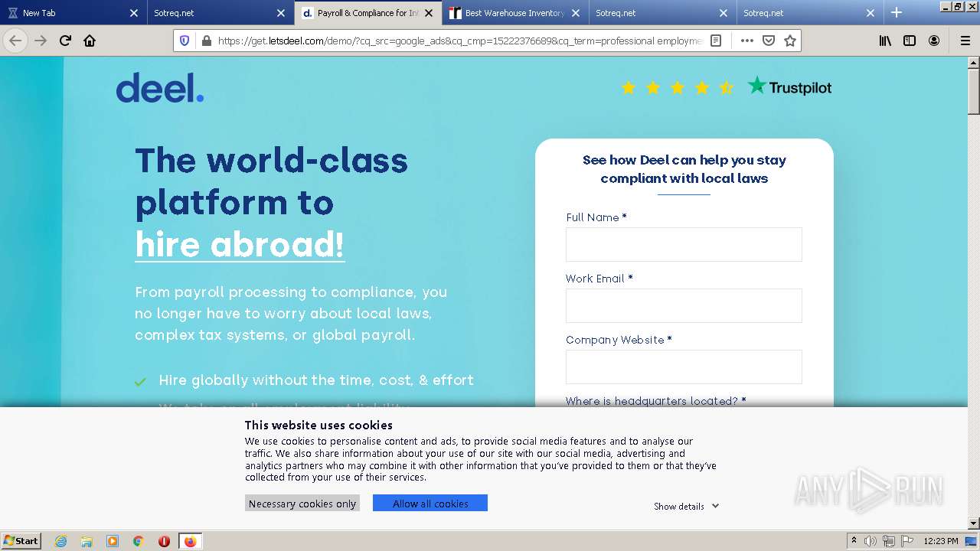The width and height of the screenshot is (980, 551).
Task: Switch to the New Tab tab
Action: click(73, 12)
